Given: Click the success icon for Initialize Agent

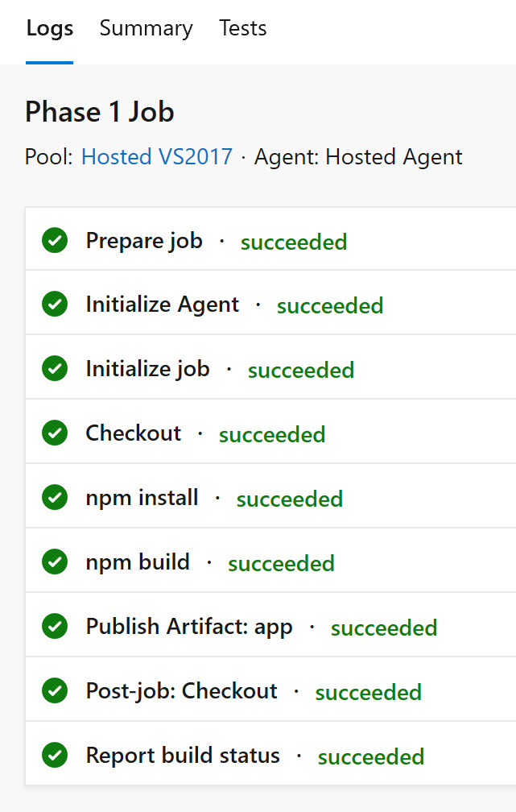Looking at the screenshot, I should [x=55, y=304].
